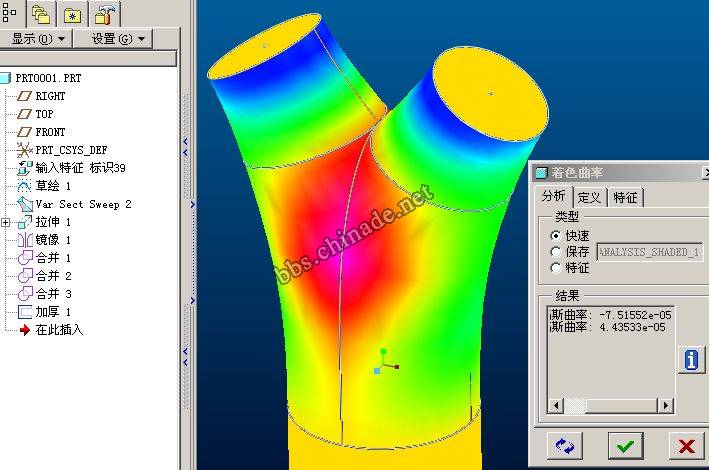
Task: Select Var Sect Sweep 2 icon
Action: [24, 204]
